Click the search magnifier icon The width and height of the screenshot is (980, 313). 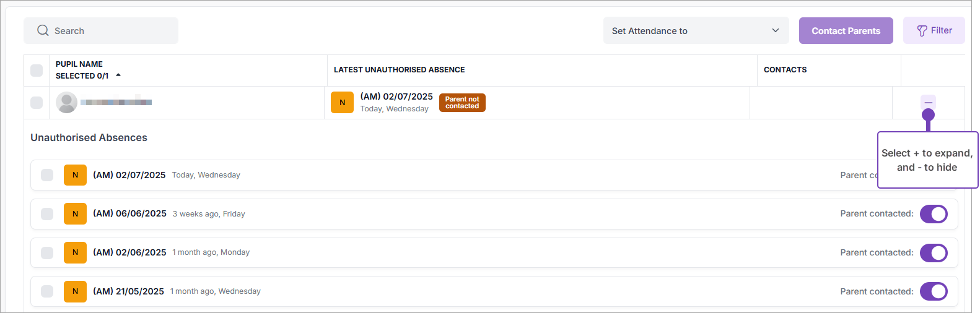click(43, 30)
